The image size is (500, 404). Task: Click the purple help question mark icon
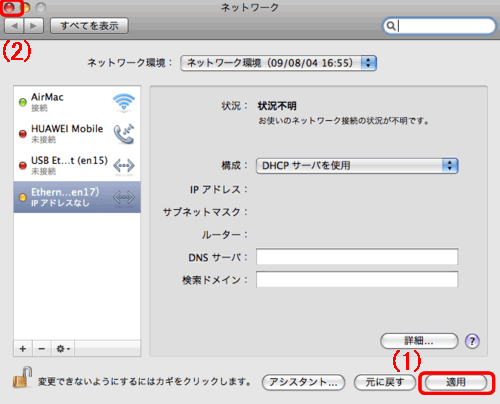coord(472,341)
